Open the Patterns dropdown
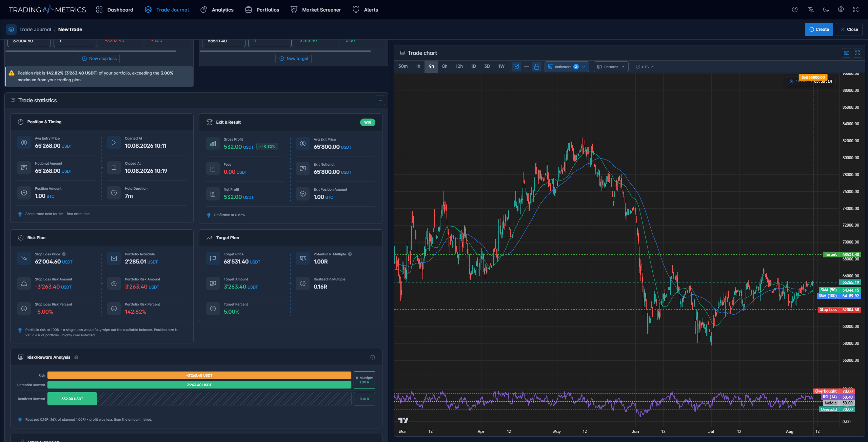The width and height of the screenshot is (868, 442). [611, 67]
